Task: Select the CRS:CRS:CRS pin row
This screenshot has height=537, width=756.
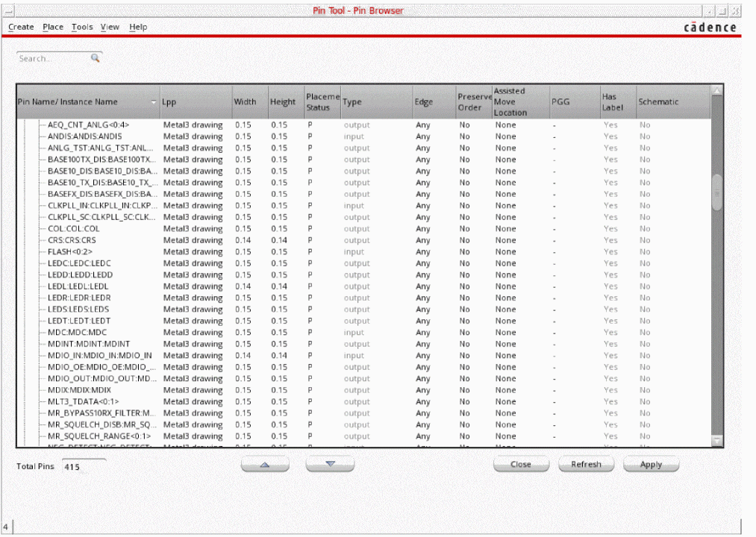Action: tap(363, 240)
